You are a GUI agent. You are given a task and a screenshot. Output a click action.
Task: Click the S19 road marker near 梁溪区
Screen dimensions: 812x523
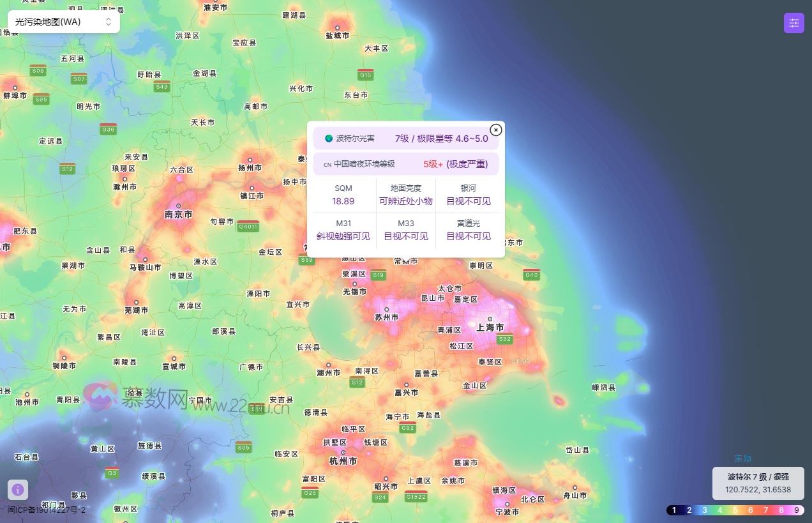(378, 275)
